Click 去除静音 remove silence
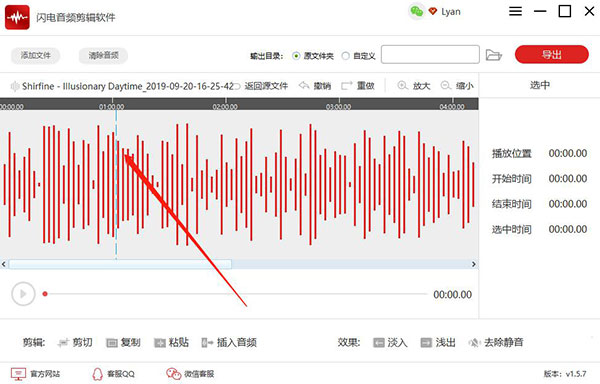 tap(496, 342)
